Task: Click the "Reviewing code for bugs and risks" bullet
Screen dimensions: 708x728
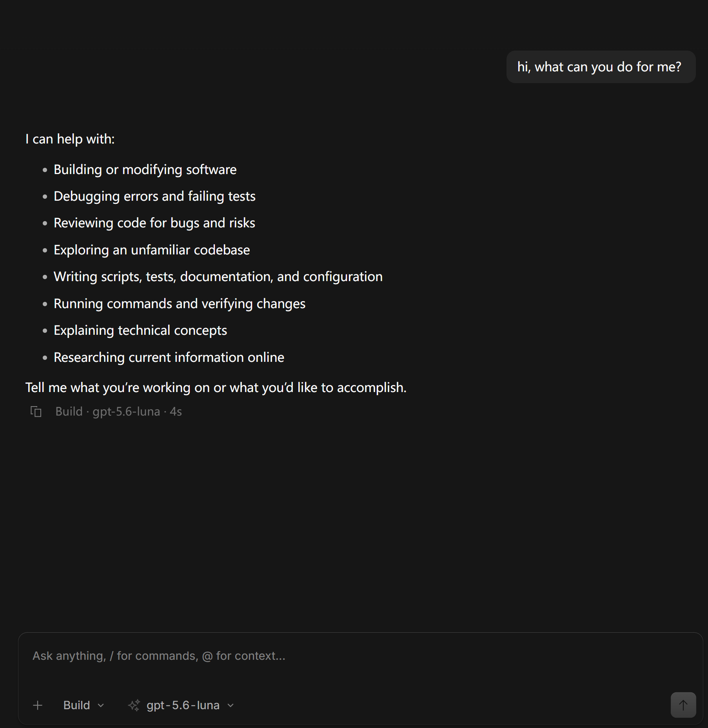Action: point(154,223)
